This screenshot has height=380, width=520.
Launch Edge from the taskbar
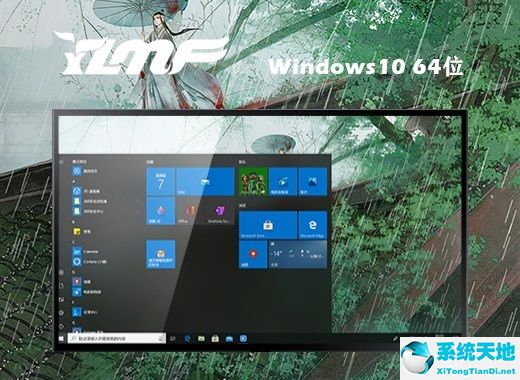coord(187,339)
